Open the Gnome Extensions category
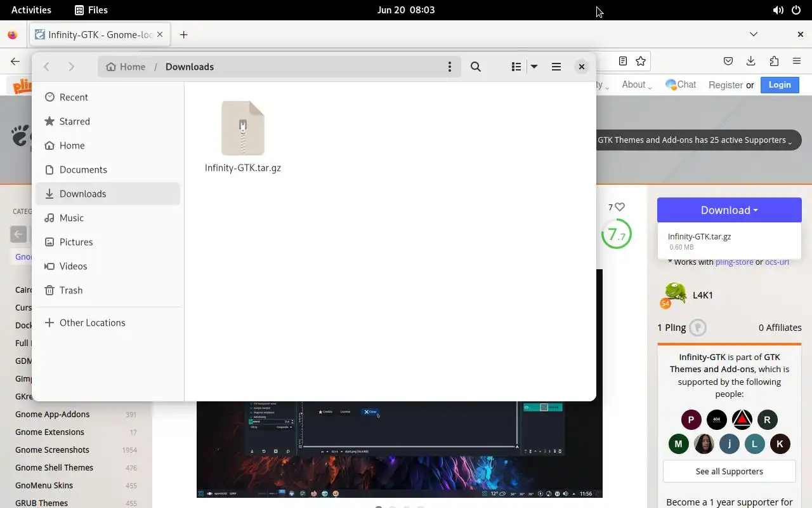The image size is (812, 508). (49, 432)
